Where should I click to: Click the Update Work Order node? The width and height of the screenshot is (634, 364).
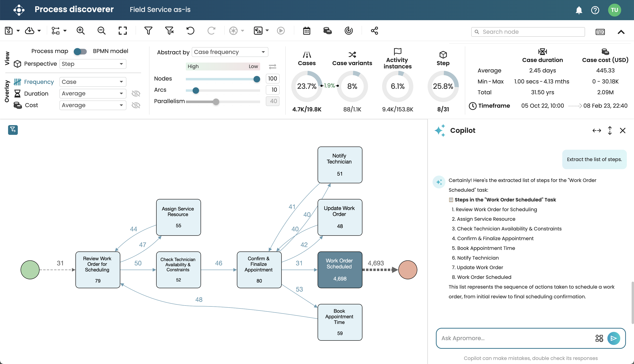pyautogui.click(x=340, y=217)
